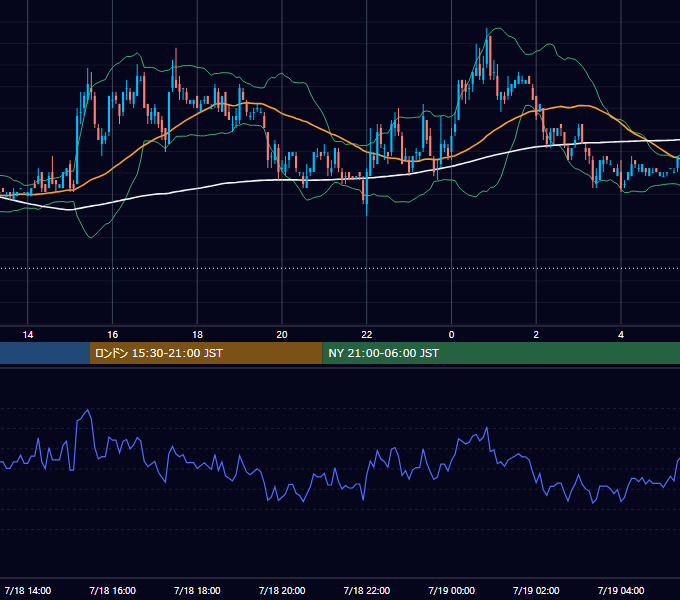Click the 7/18 18:00 date label

197,590
